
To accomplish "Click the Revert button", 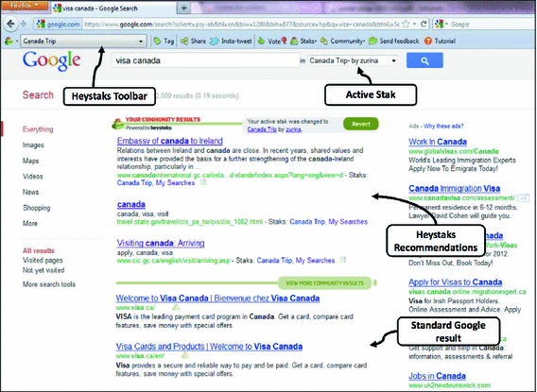I will (x=361, y=124).
